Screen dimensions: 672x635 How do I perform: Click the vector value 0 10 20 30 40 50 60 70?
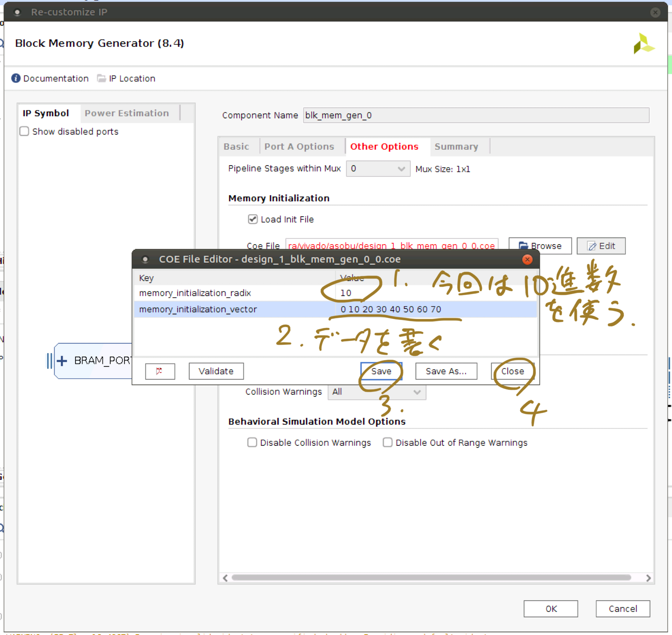391,309
